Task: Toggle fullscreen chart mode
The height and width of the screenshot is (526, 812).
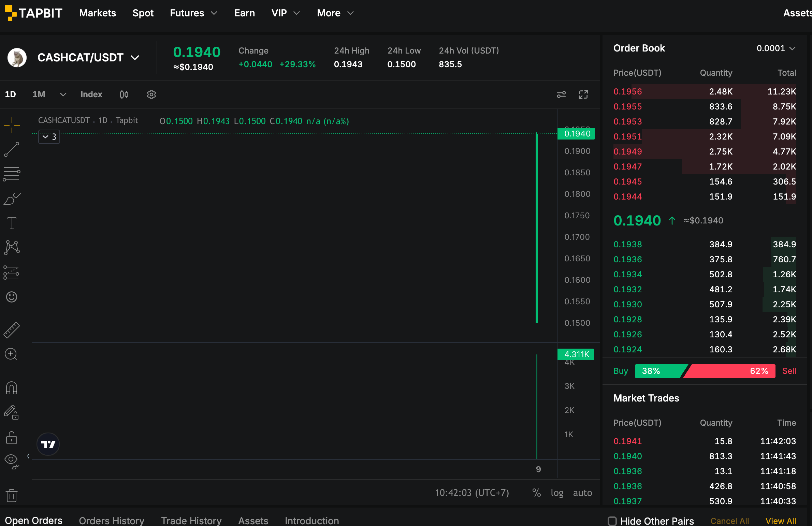Action: tap(583, 94)
